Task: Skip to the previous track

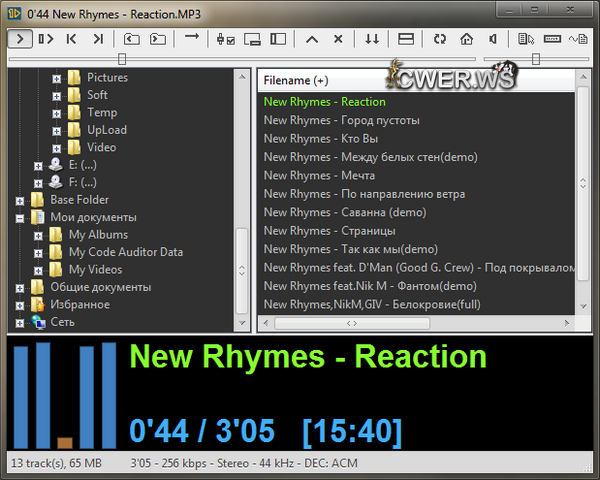Action: [x=71, y=39]
